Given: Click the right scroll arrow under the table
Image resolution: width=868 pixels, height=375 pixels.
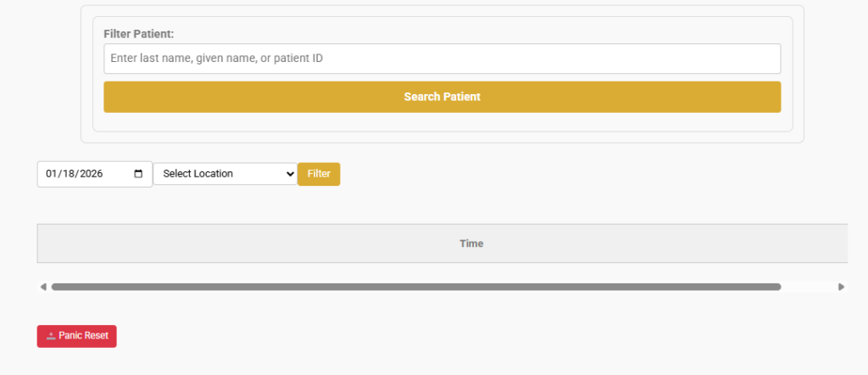Looking at the screenshot, I should [841, 287].
